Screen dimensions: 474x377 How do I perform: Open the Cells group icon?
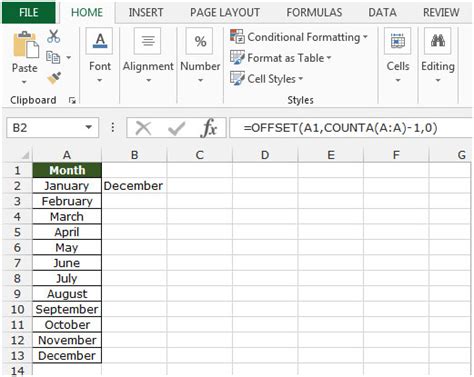tap(397, 41)
